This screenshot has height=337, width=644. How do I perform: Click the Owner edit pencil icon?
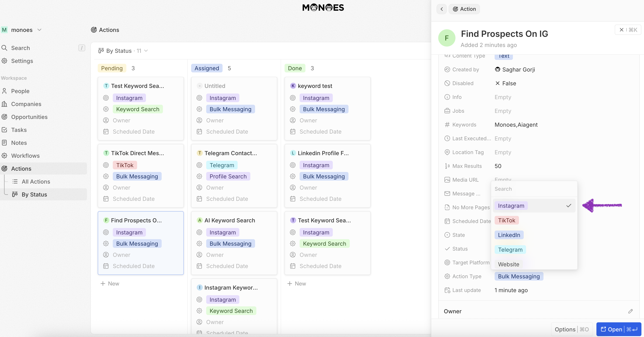630,311
